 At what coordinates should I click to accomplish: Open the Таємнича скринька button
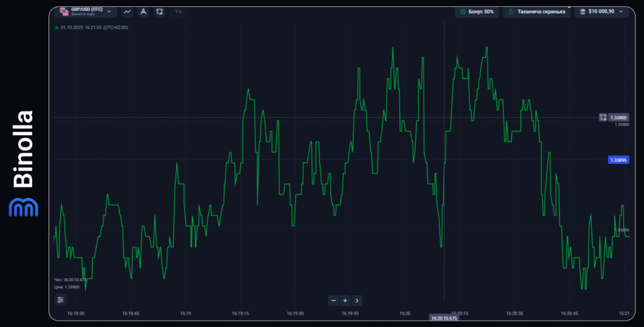[x=536, y=11]
